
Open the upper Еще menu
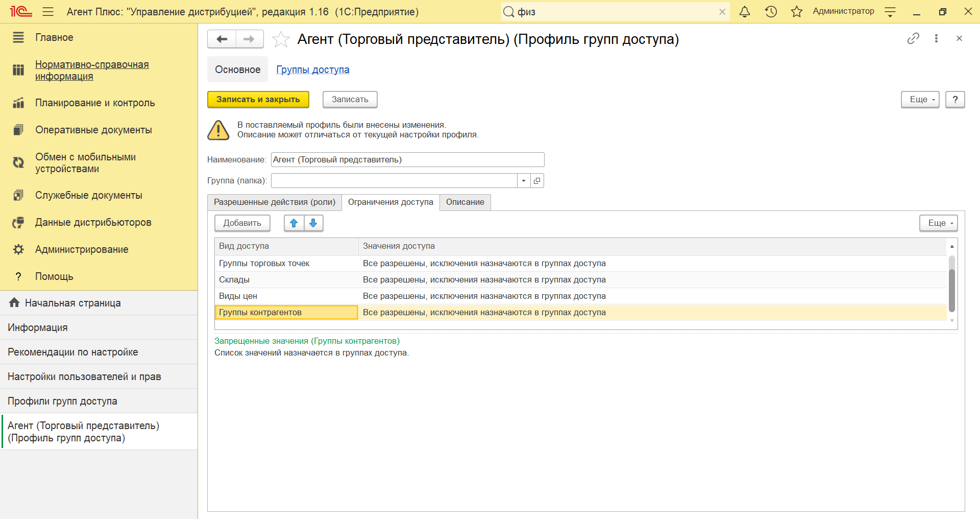tap(920, 99)
